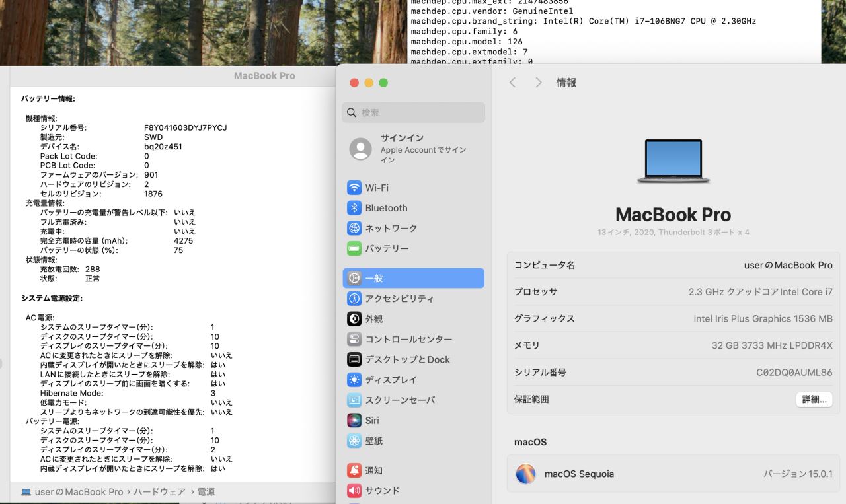Open アクセシビリティ icon in sidebar
This screenshot has width=846, height=504.
(354, 299)
